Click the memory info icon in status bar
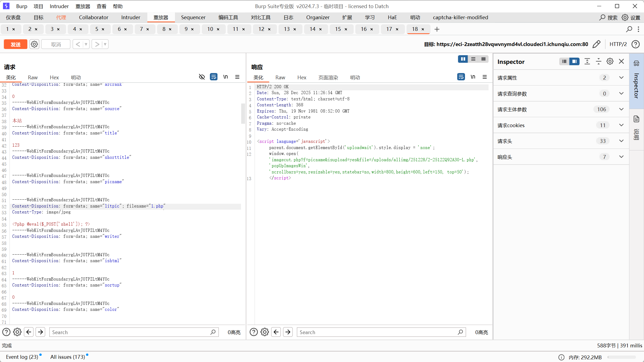 pos(561,357)
